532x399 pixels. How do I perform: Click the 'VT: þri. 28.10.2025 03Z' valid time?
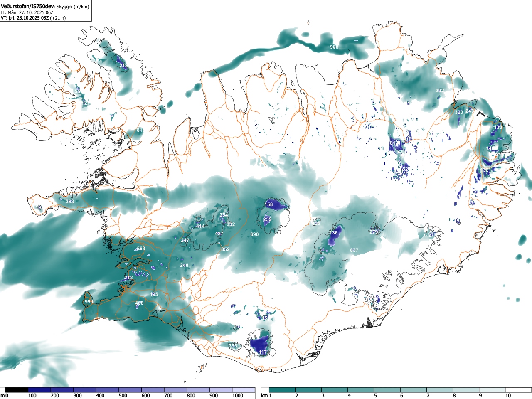(x=25, y=18)
